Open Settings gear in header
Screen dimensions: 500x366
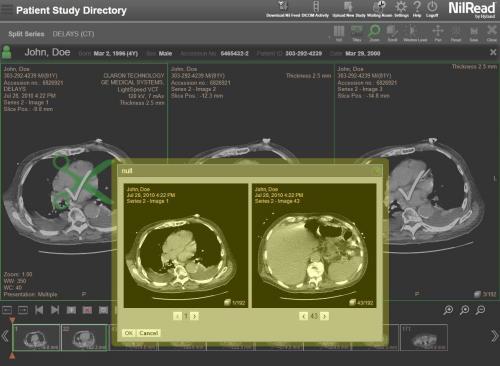point(401,9)
